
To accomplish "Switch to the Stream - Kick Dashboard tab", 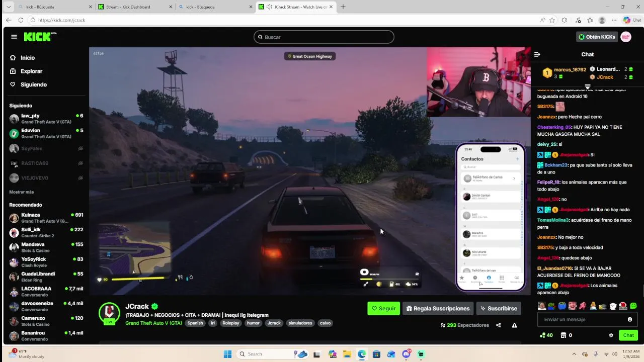I will point(135,7).
